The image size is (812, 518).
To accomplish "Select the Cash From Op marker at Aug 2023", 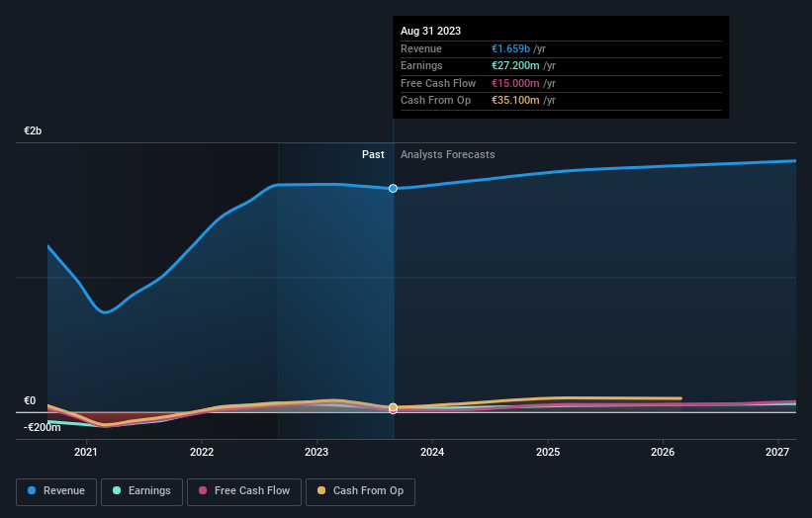I will [x=393, y=407].
